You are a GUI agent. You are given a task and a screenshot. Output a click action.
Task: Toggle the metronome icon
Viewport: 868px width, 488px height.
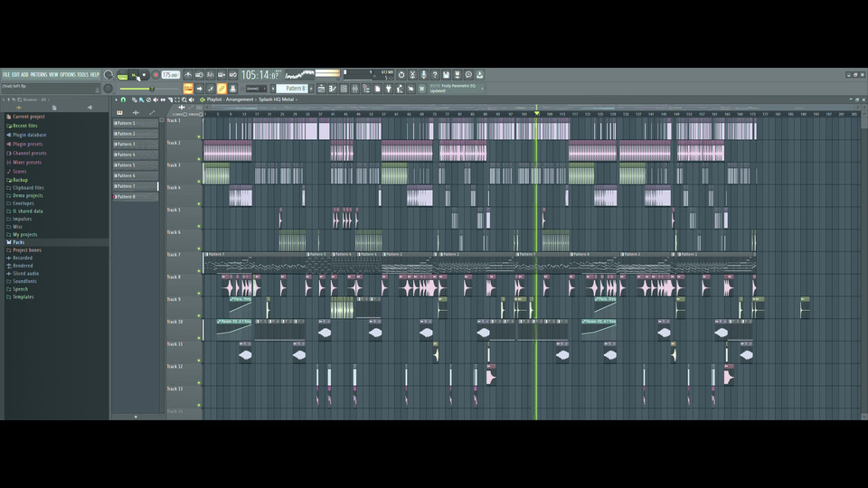tap(188, 75)
